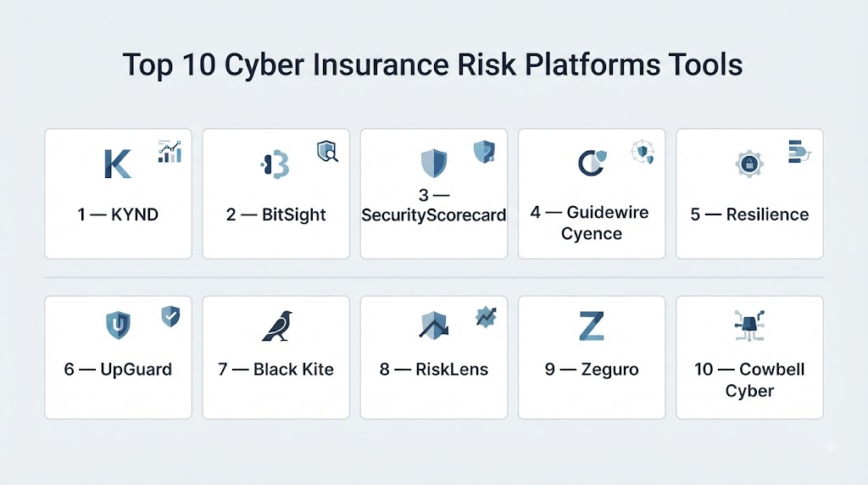Click the checkmark shield in UpGuard card
This screenshot has height=485, width=868.
[170, 316]
